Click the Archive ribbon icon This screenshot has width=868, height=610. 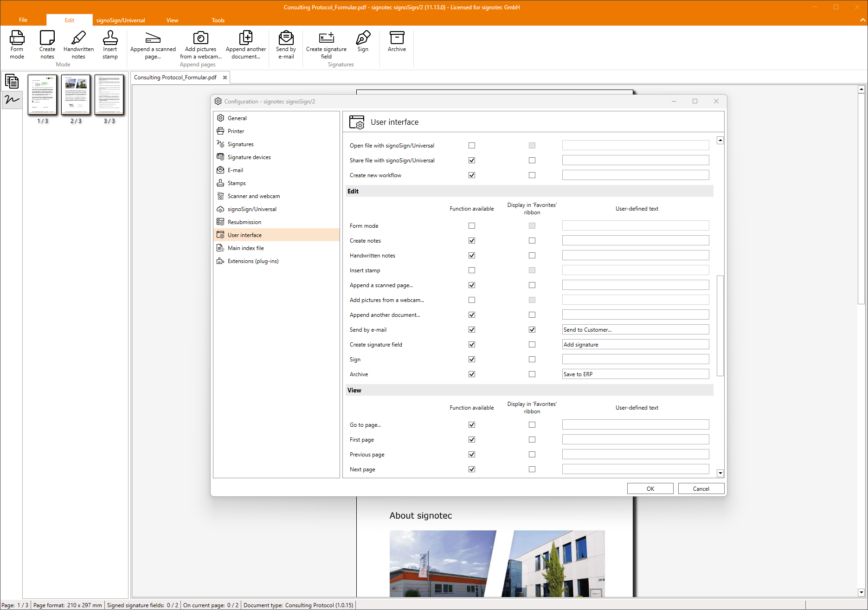(397, 42)
